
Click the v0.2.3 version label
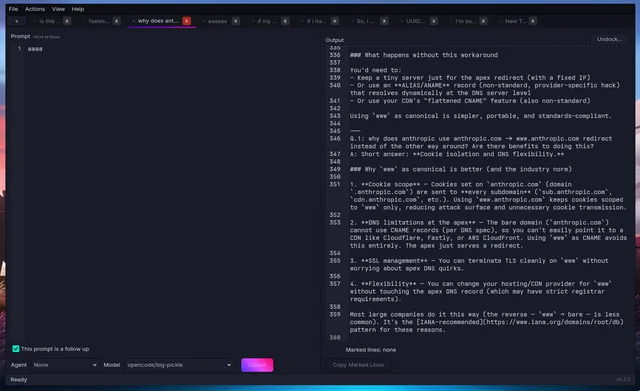[x=623, y=380]
